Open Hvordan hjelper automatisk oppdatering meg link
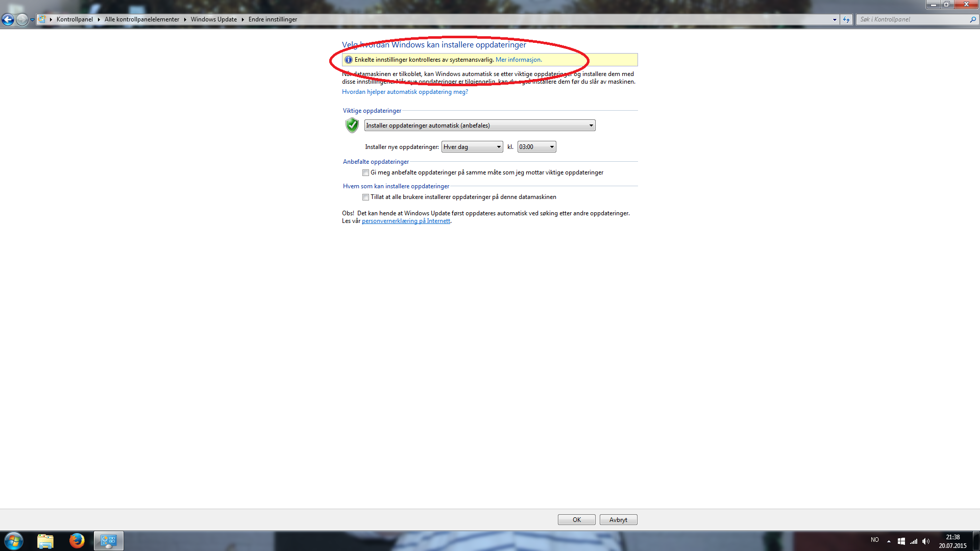 [x=405, y=92]
